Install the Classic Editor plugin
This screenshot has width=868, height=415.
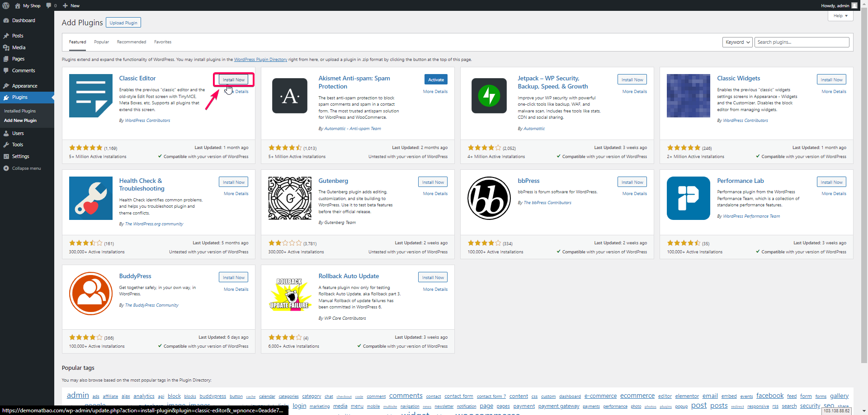234,79
